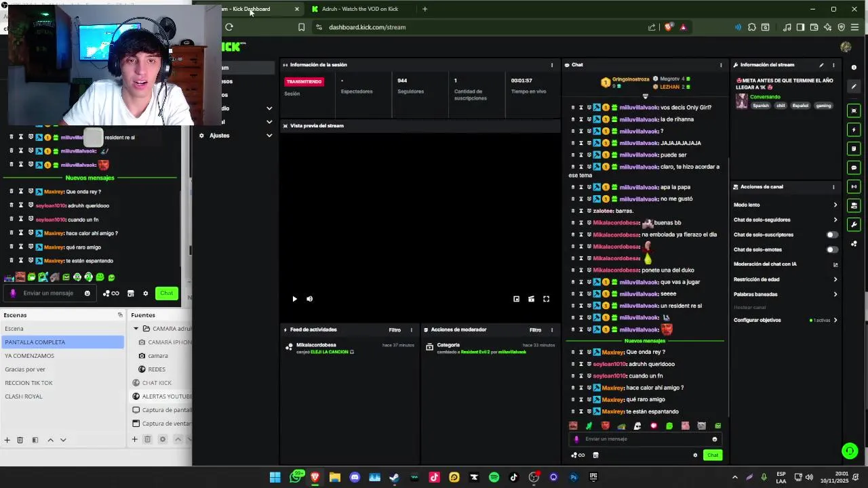Screen dimensions: 868x488
Task: Select the chat bubble sidebar icon
Action: point(854,167)
